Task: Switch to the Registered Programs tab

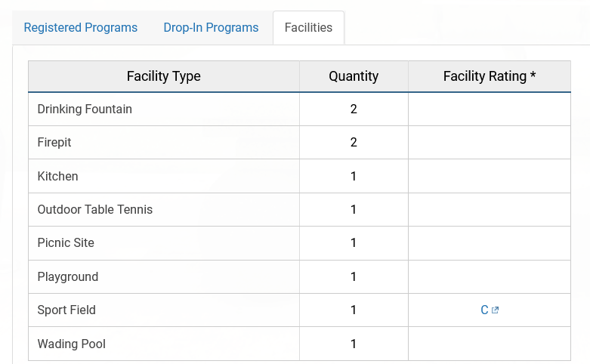Action: pos(81,27)
